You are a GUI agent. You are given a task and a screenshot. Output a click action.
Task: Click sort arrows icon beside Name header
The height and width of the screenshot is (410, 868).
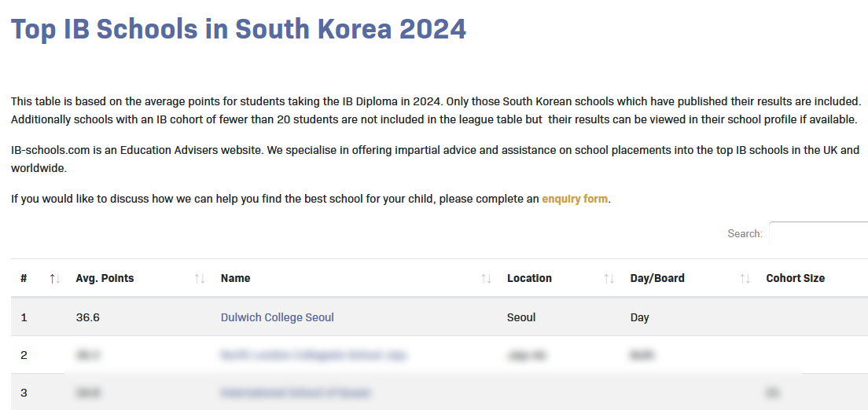[x=487, y=279]
